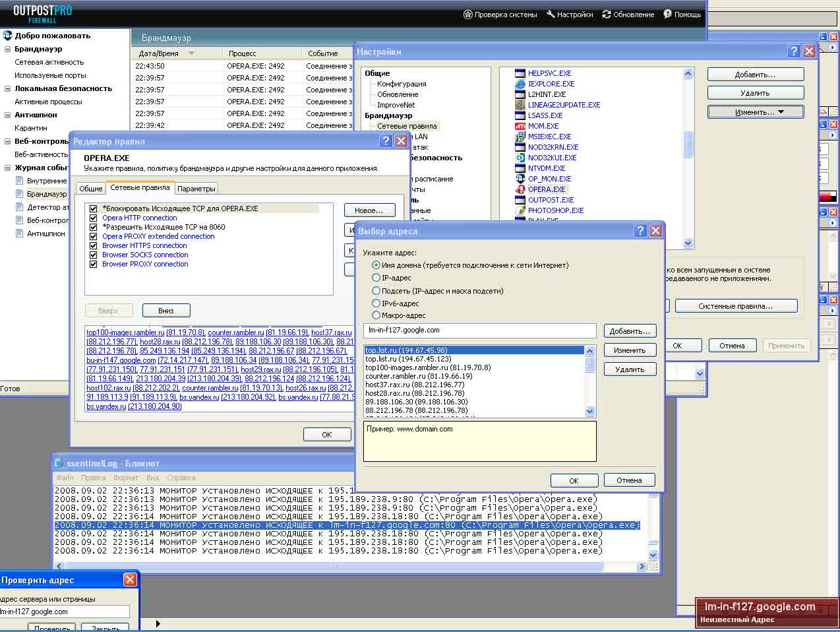Click the Firewall log document icon in sidebar
Viewport: 840px width, 632px height.
[x=19, y=194]
